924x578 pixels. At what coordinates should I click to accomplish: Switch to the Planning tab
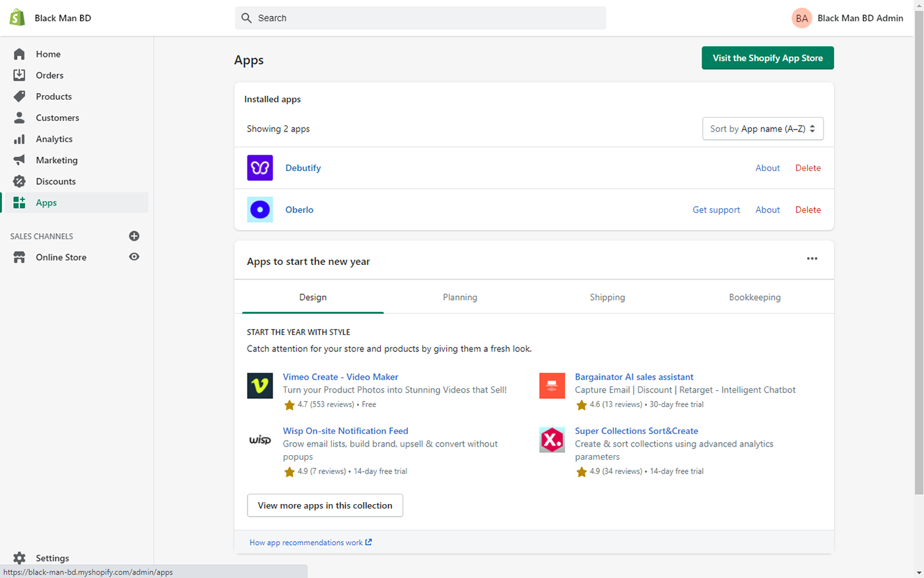[x=460, y=297]
